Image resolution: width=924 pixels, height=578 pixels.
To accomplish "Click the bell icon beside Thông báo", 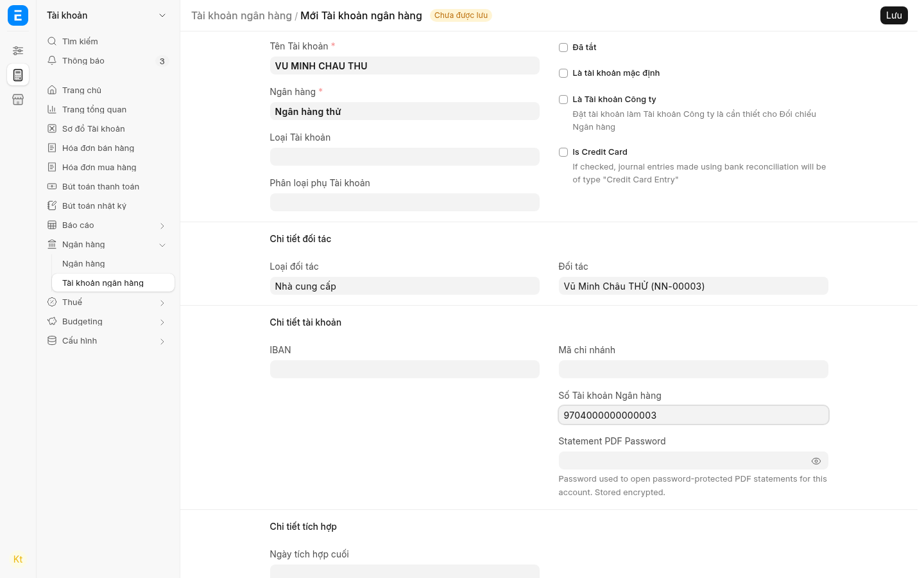I will [x=52, y=60].
